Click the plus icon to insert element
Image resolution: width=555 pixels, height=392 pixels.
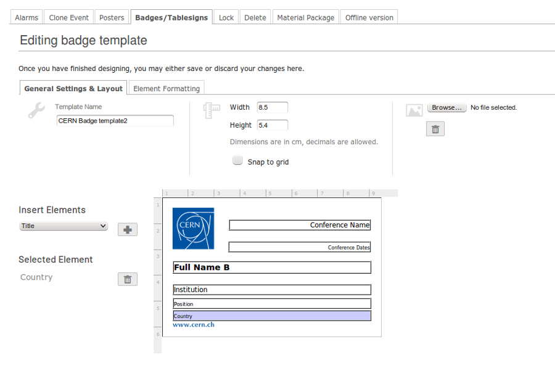point(128,230)
